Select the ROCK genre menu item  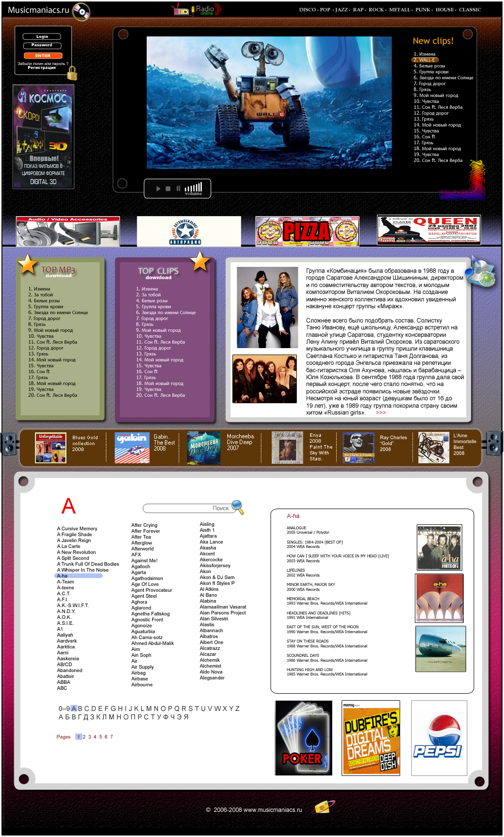(x=376, y=9)
